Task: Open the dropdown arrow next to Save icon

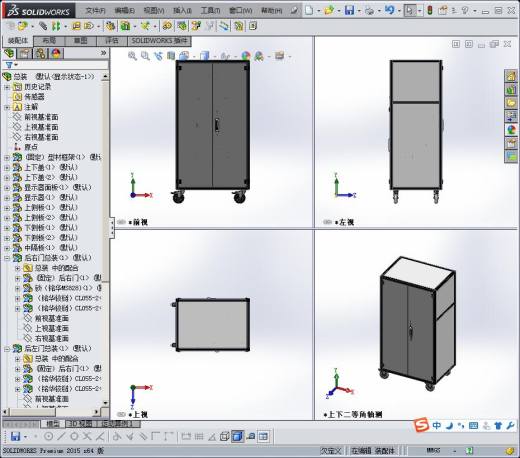Action: (x=359, y=11)
